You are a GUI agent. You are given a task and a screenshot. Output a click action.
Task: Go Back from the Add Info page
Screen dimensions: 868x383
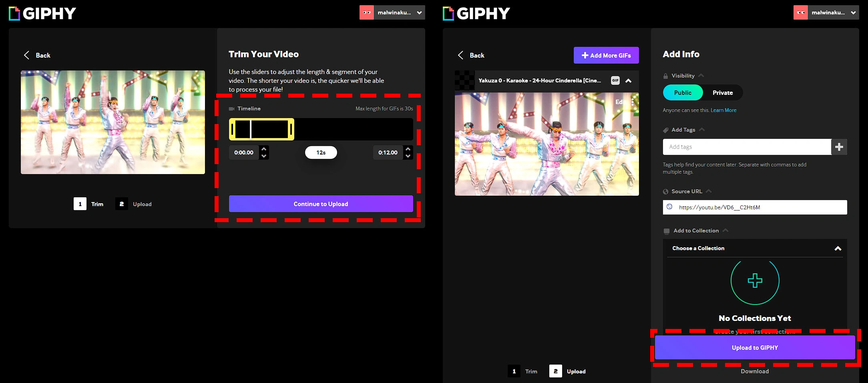coord(471,55)
